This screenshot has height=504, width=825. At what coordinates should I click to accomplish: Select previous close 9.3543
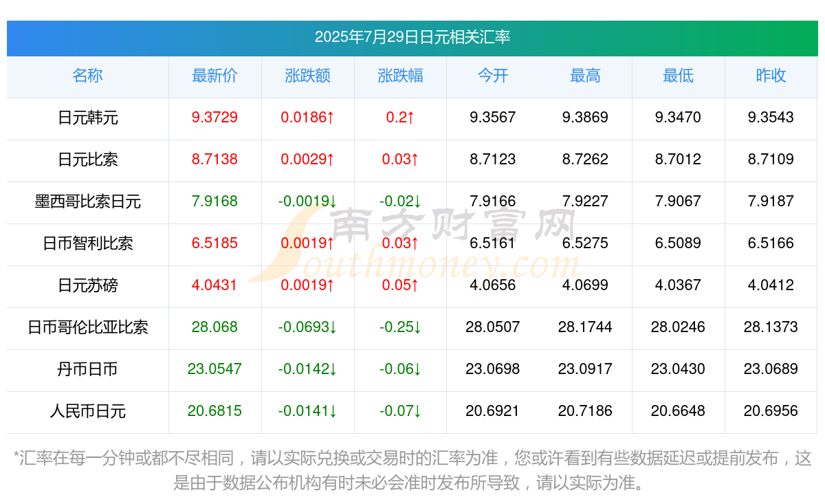coord(771,118)
